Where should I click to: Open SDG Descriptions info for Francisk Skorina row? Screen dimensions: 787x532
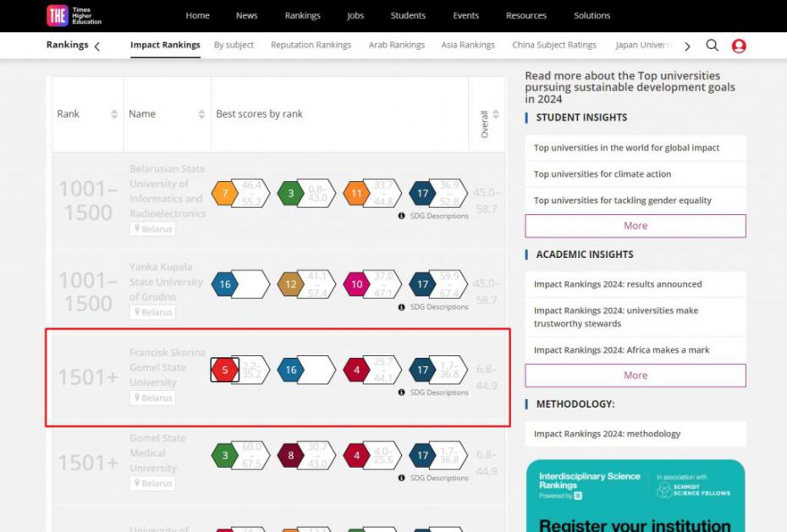point(433,392)
